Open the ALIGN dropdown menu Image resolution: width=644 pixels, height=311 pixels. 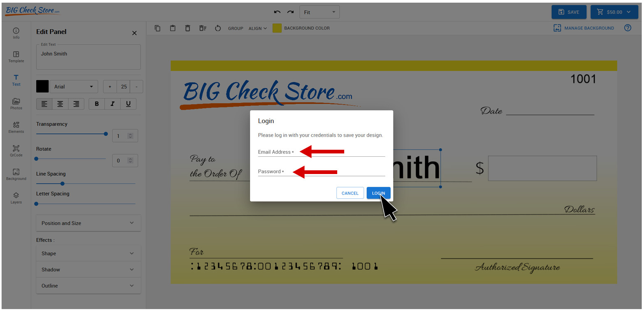258,28
